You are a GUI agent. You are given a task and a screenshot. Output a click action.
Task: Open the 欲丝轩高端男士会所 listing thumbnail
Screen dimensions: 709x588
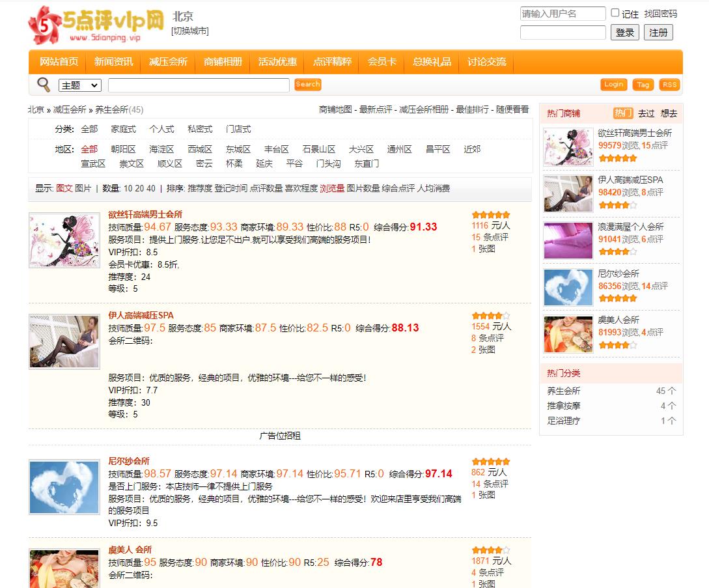tap(64, 240)
